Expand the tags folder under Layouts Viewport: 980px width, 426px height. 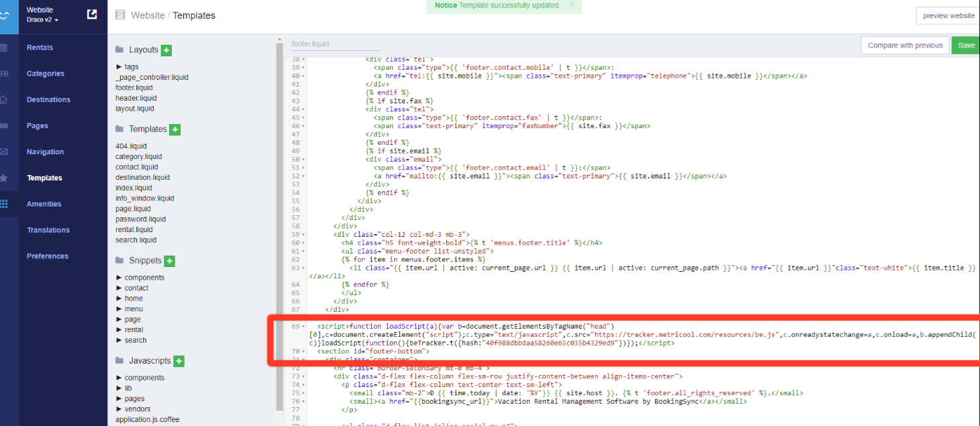click(119, 66)
